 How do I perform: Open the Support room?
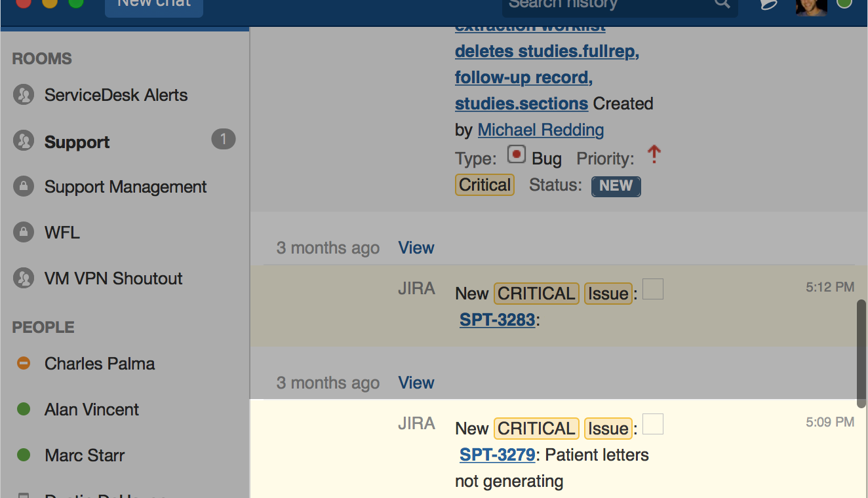[x=77, y=142]
